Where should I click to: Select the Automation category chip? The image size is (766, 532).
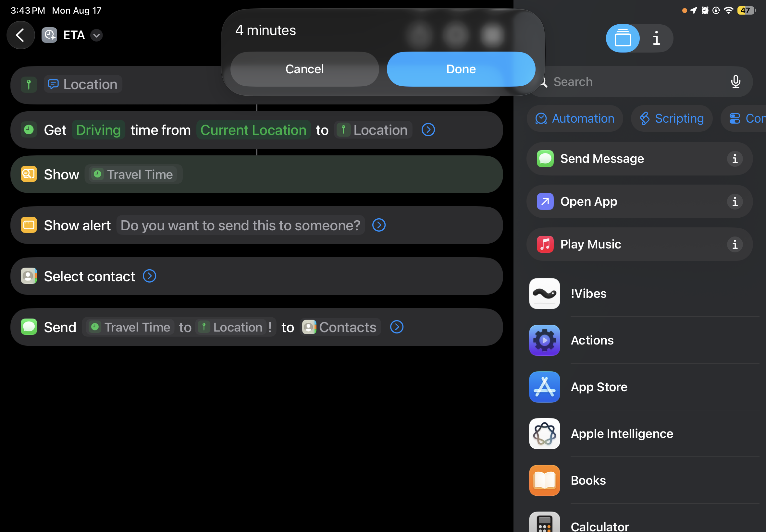click(x=574, y=119)
